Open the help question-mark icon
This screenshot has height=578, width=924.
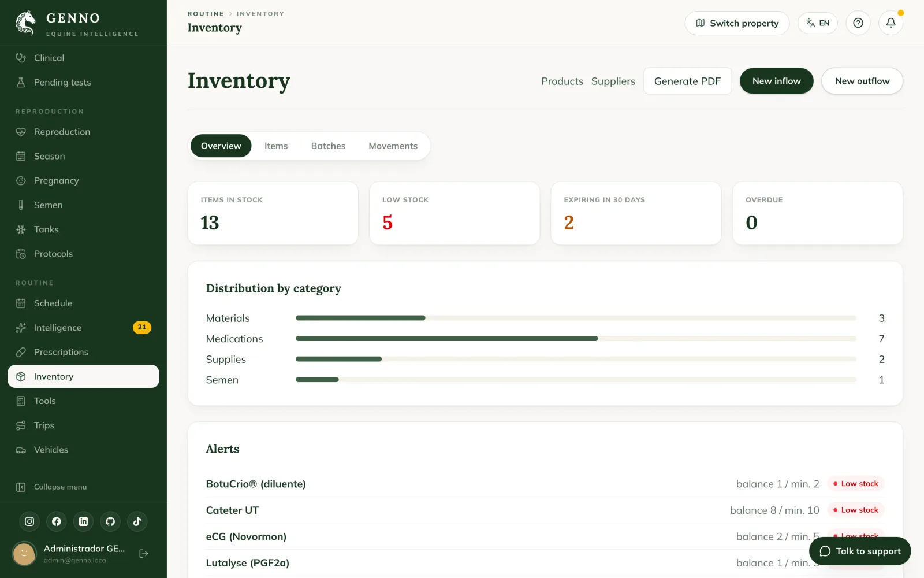click(858, 23)
